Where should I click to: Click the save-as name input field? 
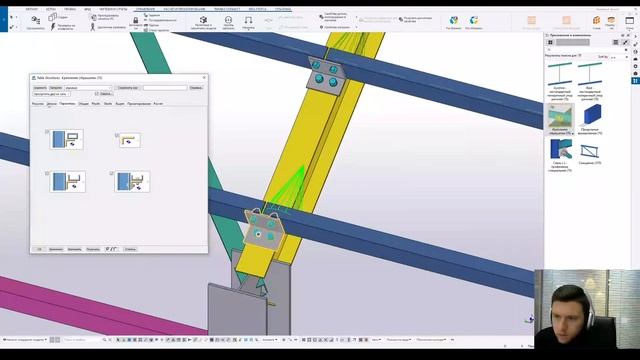tap(165, 88)
